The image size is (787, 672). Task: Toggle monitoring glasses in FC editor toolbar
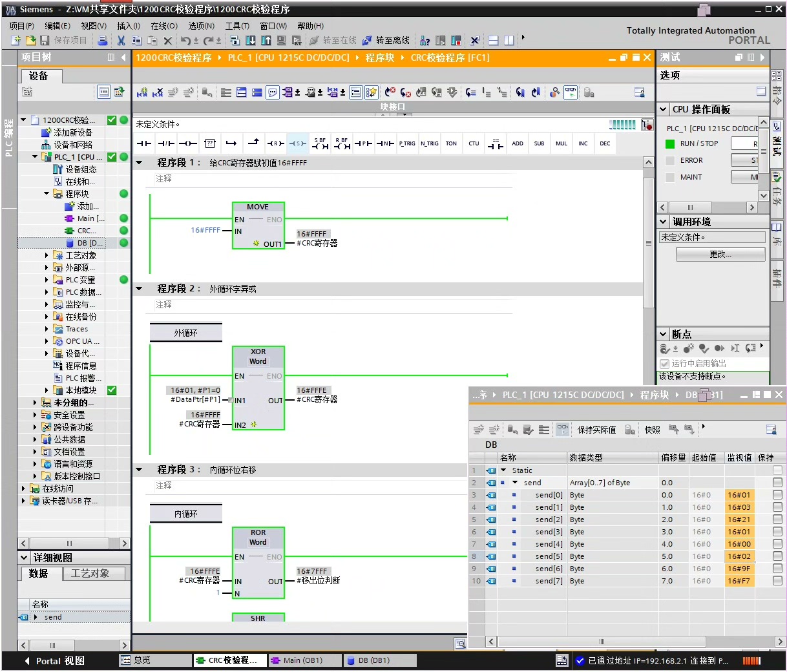(x=570, y=92)
